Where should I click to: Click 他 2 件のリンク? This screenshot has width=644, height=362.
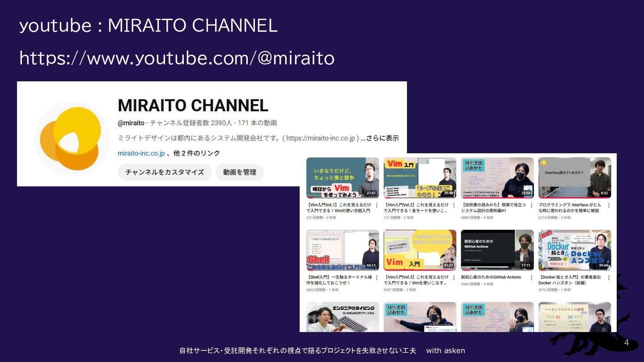(196, 153)
